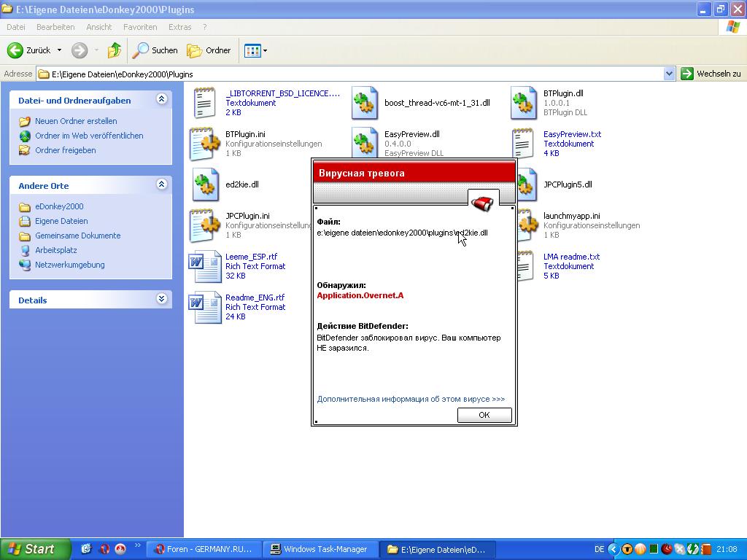Launch Opera from the quick launch bar
The image size is (747, 560).
(104, 549)
